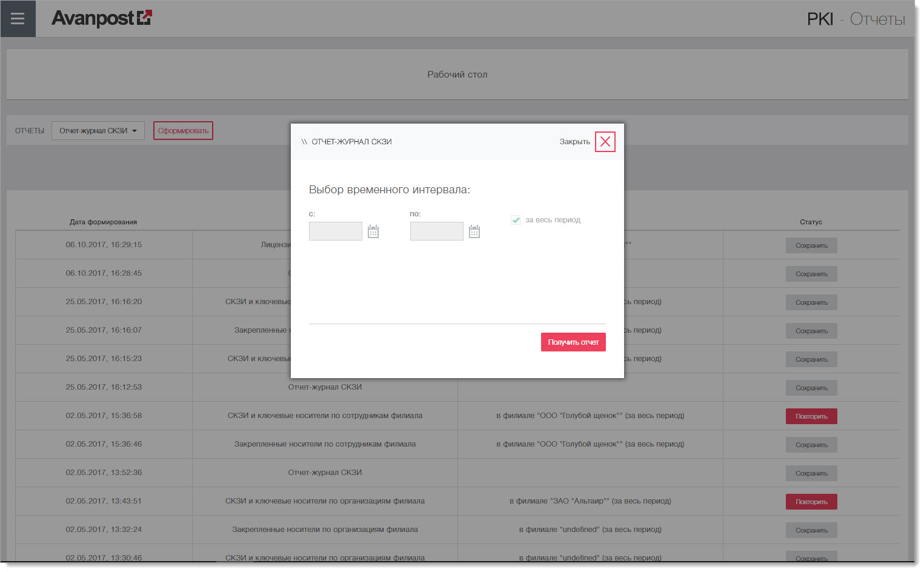This screenshot has width=924, height=572.
Task: Select the date cell «25.05.2017, 16:12:53»
Action: pos(104,387)
